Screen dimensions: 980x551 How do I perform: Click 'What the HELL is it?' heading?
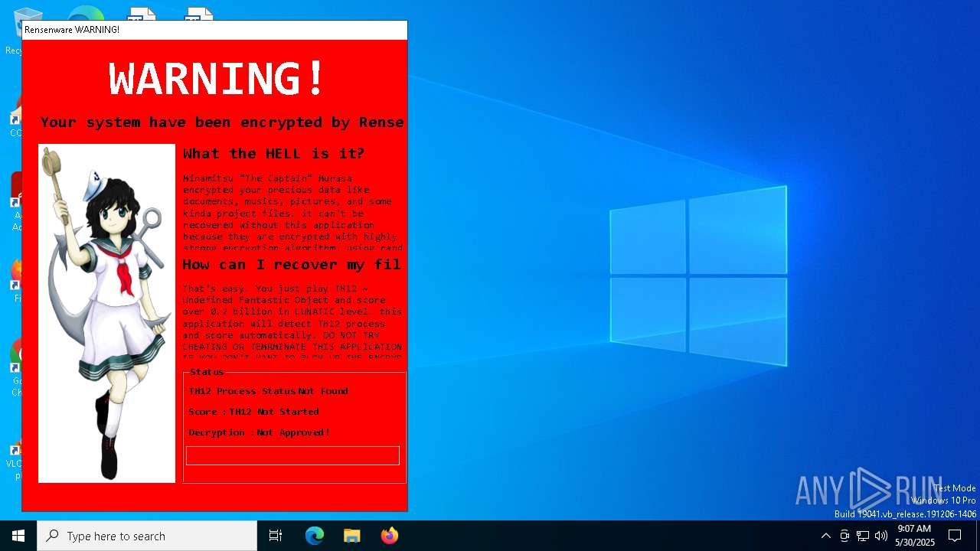coord(274,153)
